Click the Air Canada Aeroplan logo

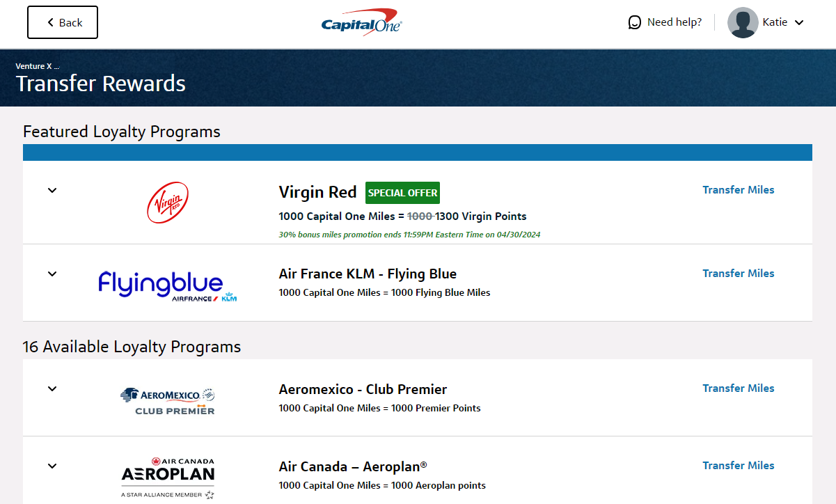click(x=167, y=476)
